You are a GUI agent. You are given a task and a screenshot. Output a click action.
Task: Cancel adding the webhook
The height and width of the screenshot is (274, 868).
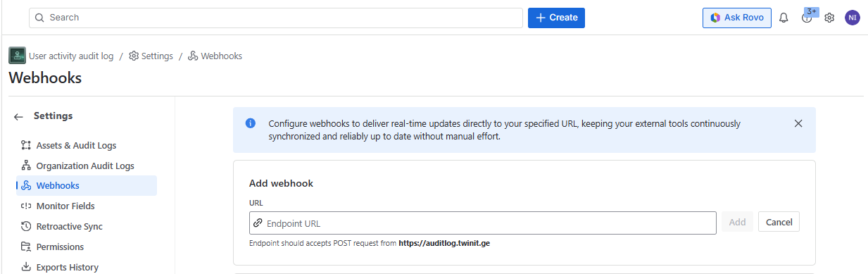click(x=779, y=223)
